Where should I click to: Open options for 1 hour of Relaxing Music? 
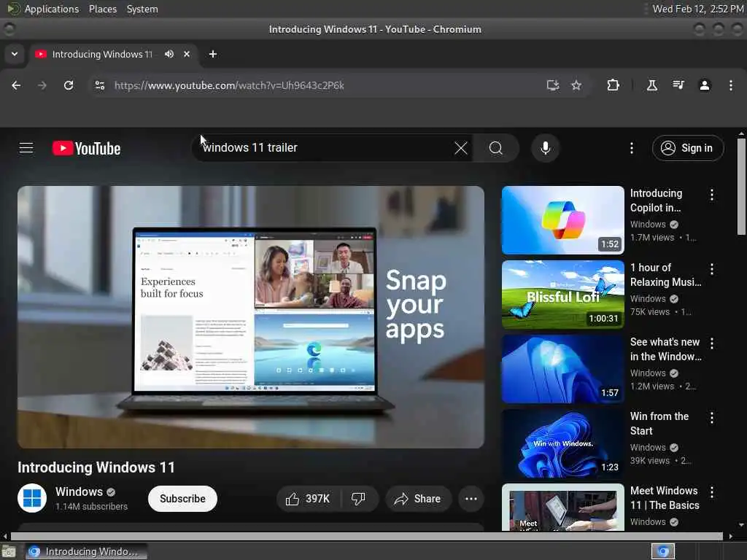point(712,269)
